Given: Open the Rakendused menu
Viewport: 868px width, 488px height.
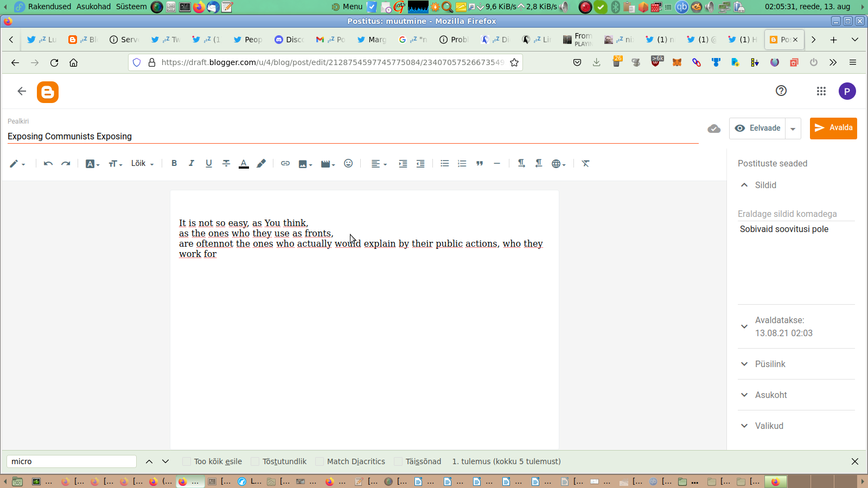Looking at the screenshot, I should 49,7.
